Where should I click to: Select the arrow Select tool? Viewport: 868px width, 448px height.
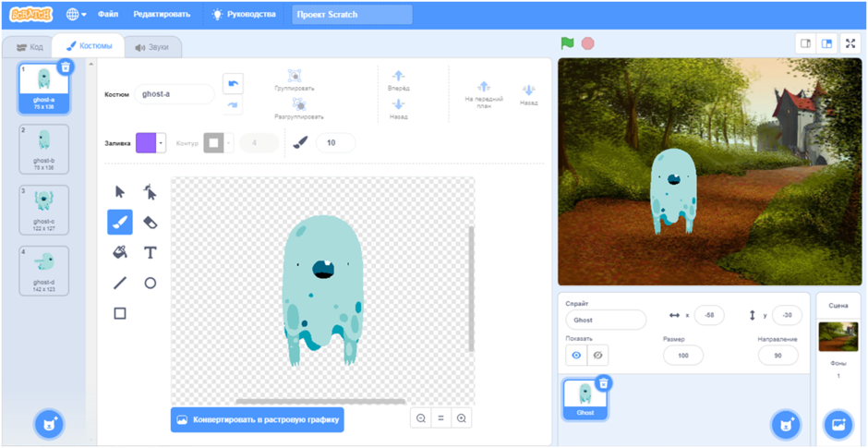119,192
